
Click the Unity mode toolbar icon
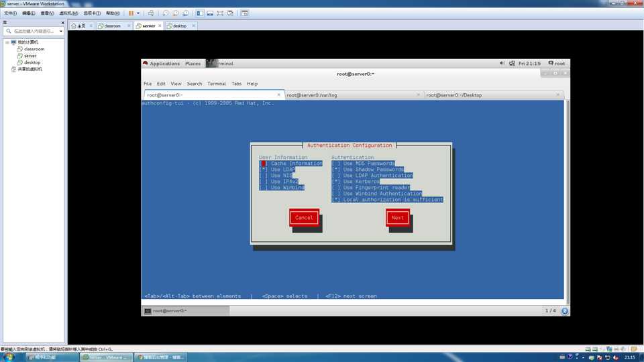[230, 13]
